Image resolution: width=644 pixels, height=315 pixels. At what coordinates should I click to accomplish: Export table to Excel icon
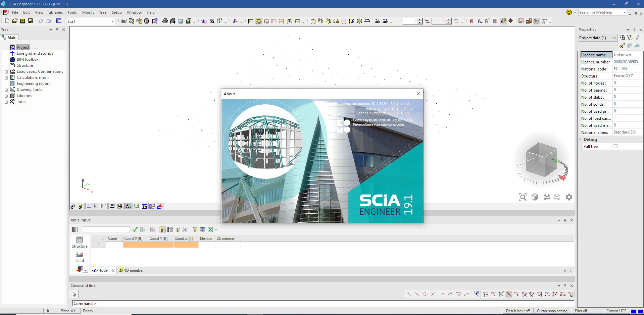point(210,229)
